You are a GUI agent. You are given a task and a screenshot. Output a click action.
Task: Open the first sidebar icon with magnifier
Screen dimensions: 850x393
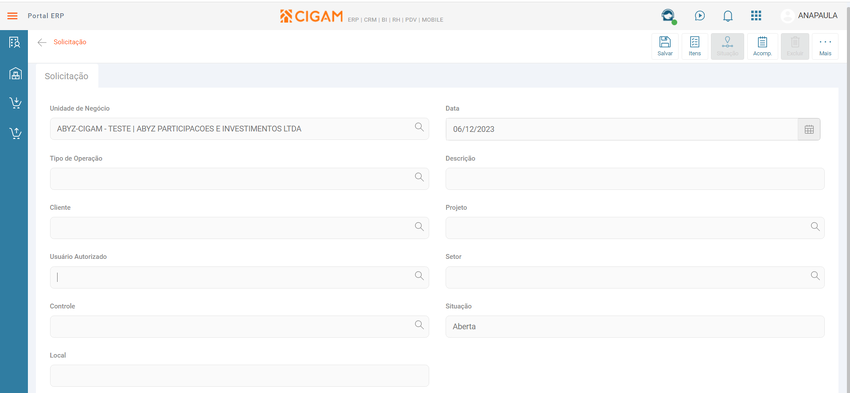point(15,43)
